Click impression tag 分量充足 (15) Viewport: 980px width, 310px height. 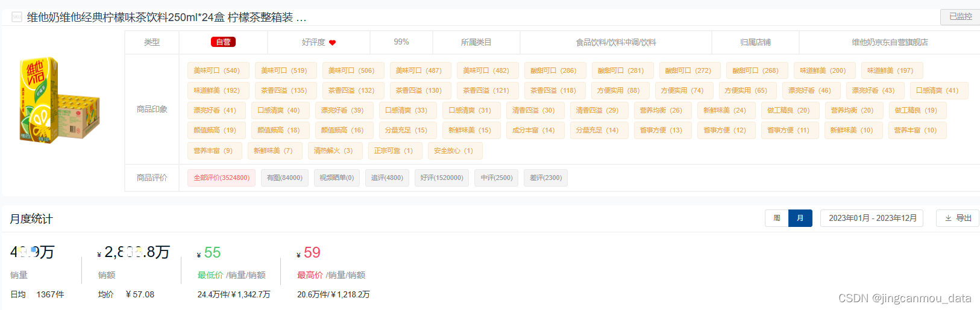(x=407, y=130)
